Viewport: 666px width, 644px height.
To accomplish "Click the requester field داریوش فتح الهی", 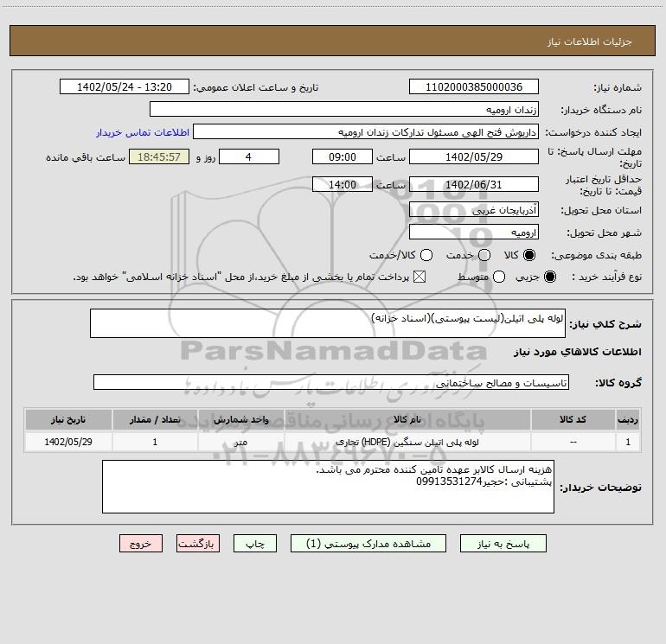I will coord(366,131).
